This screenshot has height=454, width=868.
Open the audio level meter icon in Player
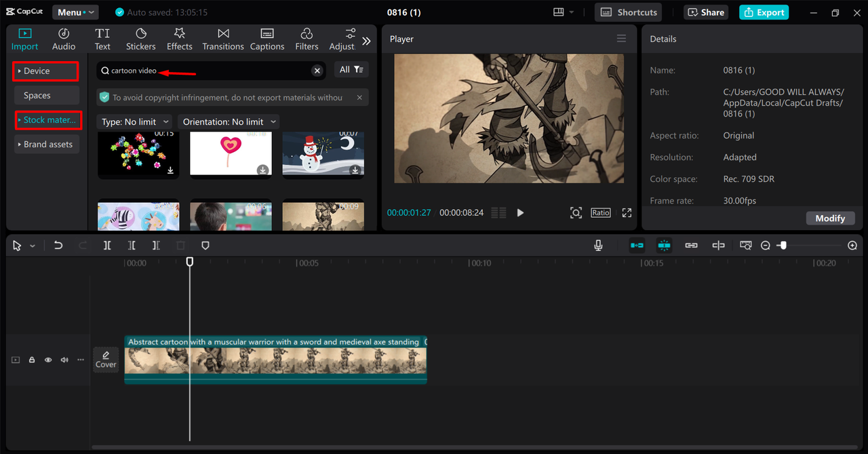coord(498,212)
